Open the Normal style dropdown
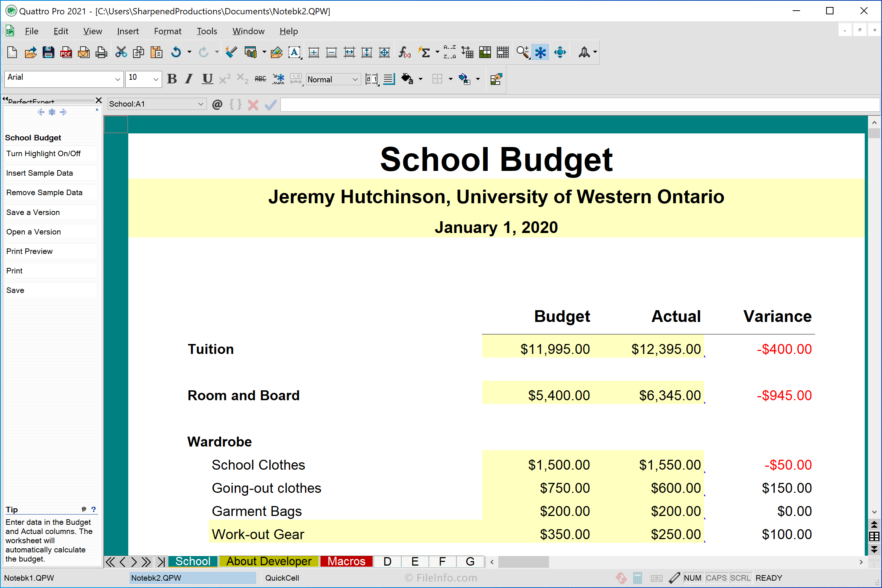Viewport: 882px width, 588px height. pyautogui.click(x=355, y=79)
